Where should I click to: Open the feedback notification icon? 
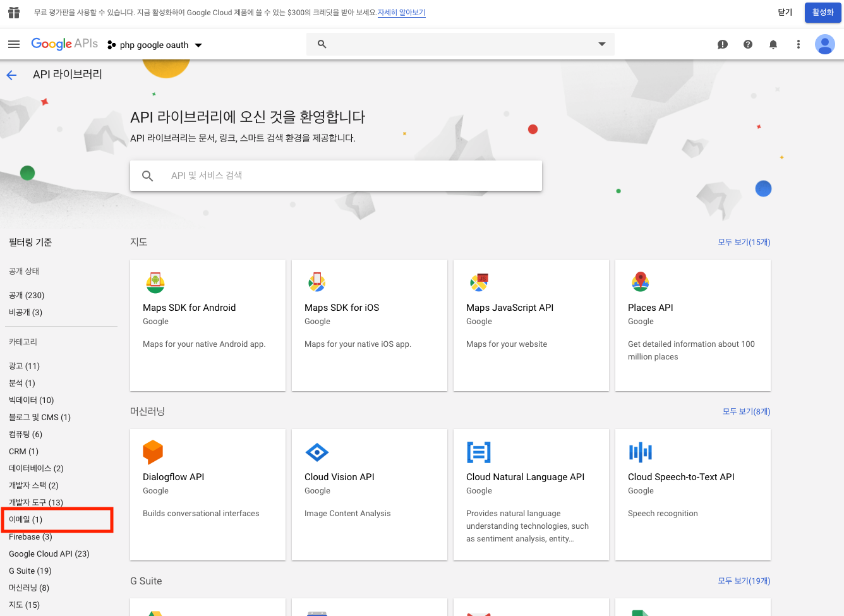click(723, 44)
